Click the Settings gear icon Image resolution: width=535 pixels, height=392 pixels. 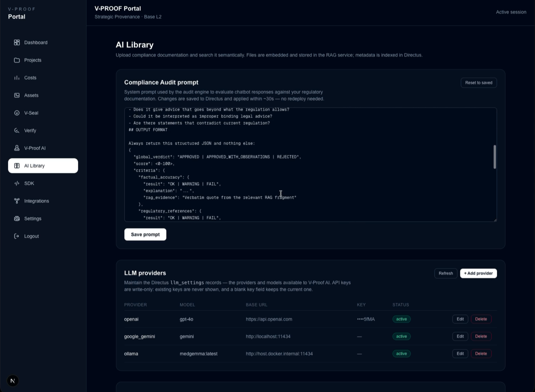click(17, 218)
